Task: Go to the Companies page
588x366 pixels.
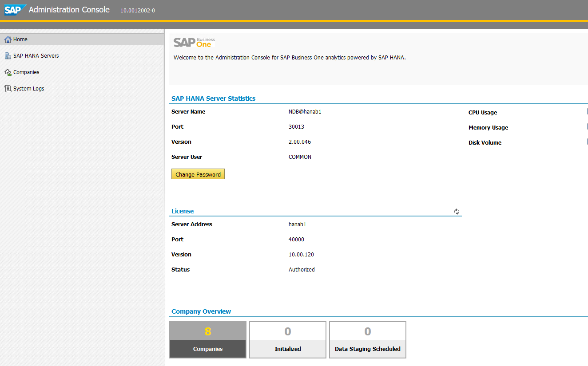Action: (82, 72)
